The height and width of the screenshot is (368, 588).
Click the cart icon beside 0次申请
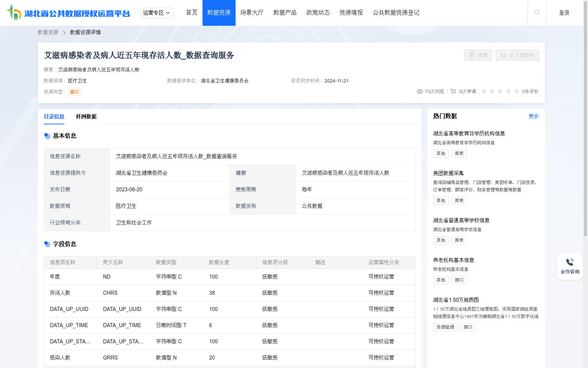tap(453, 91)
